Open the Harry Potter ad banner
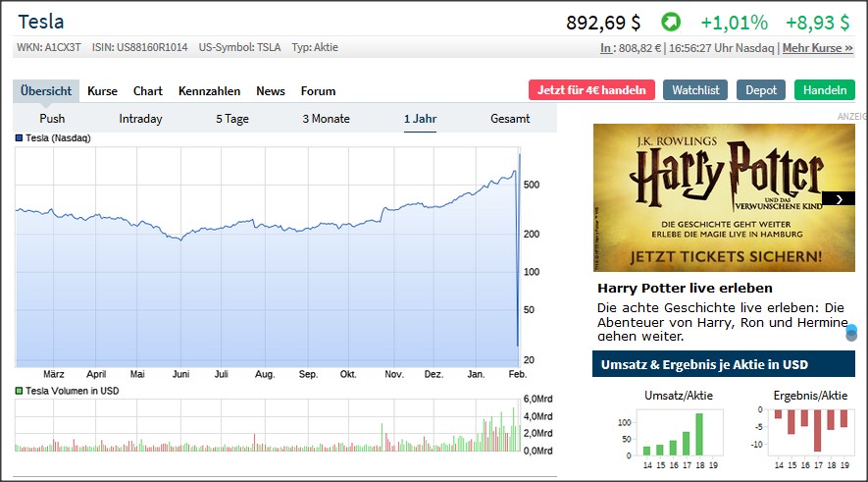This screenshot has height=482, width=868. click(x=724, y=197)
